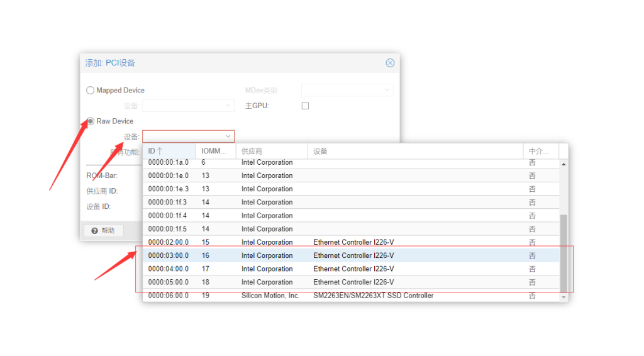Viewport: 644px width, 356px height.
Task: Choose the Silicon Motion SSD Controller row
Action: click(352, 296)
